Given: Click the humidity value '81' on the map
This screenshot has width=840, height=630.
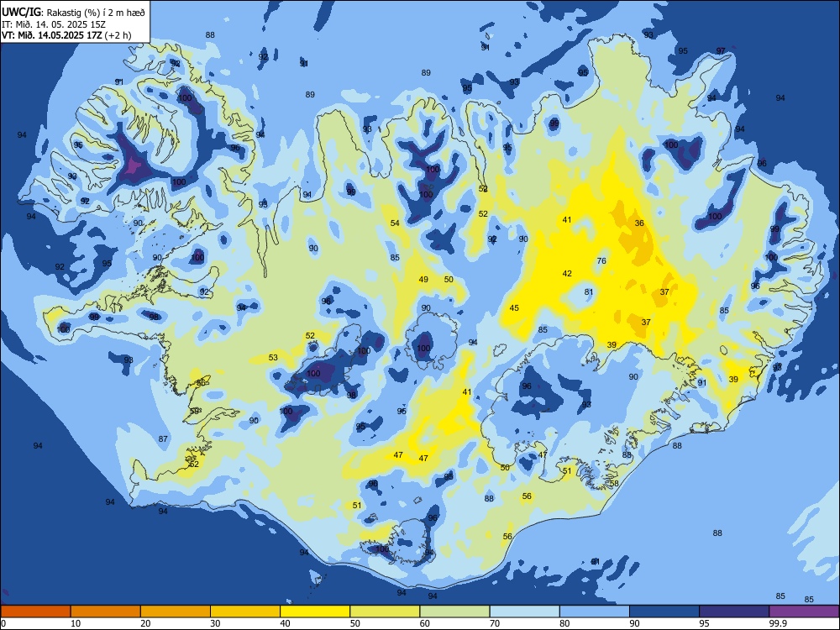Looking at the screenshot, I should tap(589, 292).
